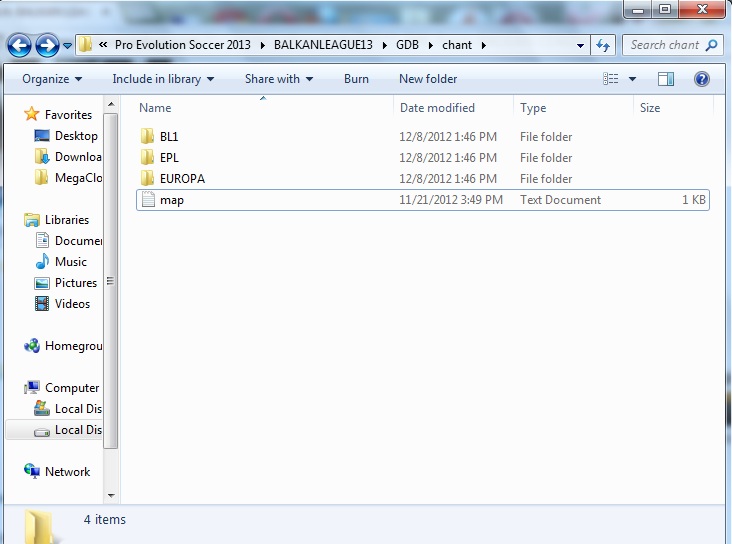This screenshot has width=732, height=544.
Task: Click chant breadcrumb in address bar
Action: [x=457, y=45]
